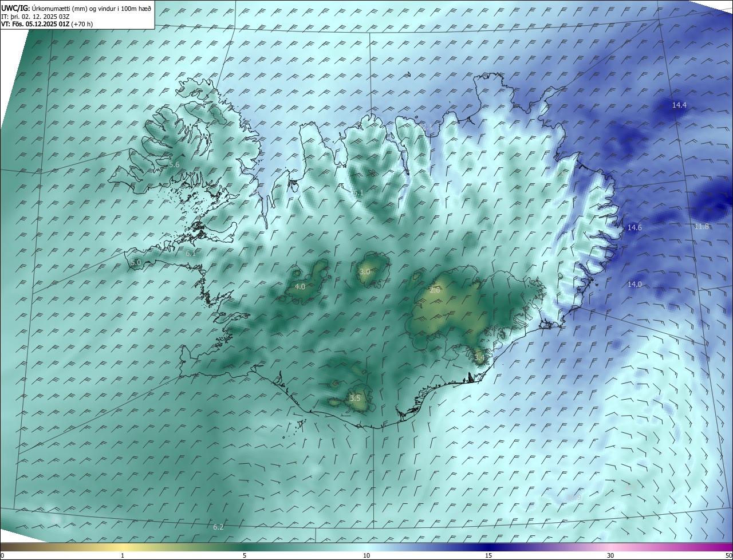Click the colorbar tick labeled 30
733x560 pixels.
pos(610,555)
